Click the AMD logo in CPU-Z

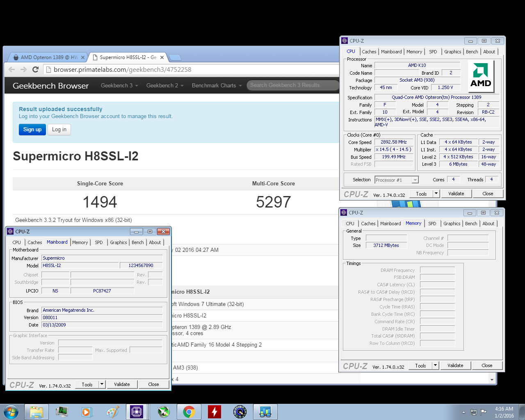(x=481, y=76)
